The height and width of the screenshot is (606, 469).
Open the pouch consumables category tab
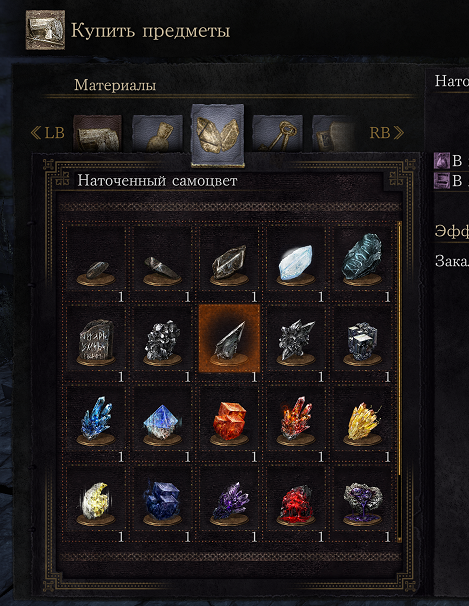(157, 133)
